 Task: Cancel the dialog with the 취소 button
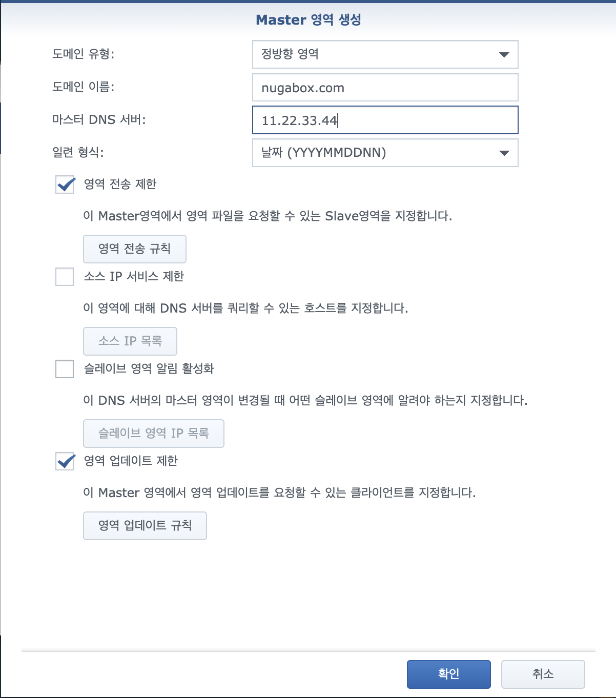point(543,674)
